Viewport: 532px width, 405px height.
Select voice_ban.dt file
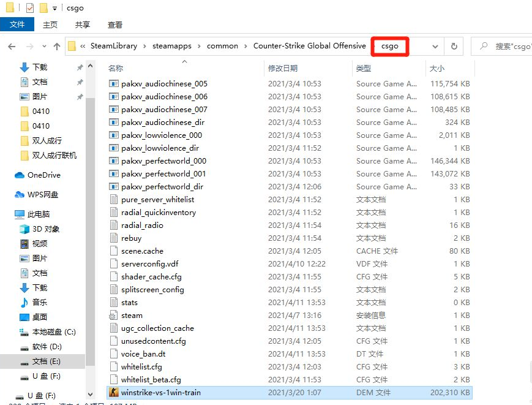point(143,354)
